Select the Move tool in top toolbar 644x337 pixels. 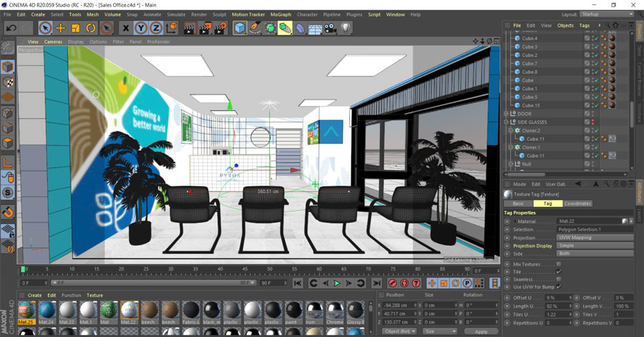[61, 28]
